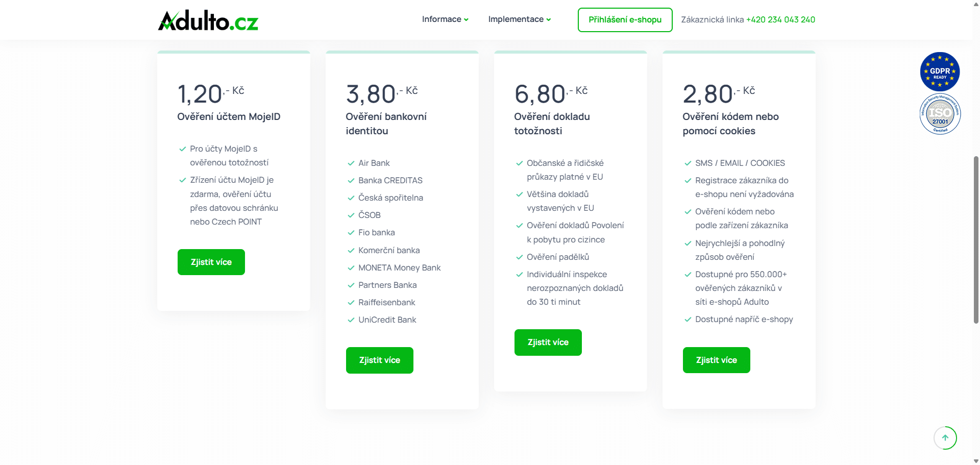Click the Ověření bankovní identitou heading
This screenshot has height=465, width=980.
click(x=386, y=124)
